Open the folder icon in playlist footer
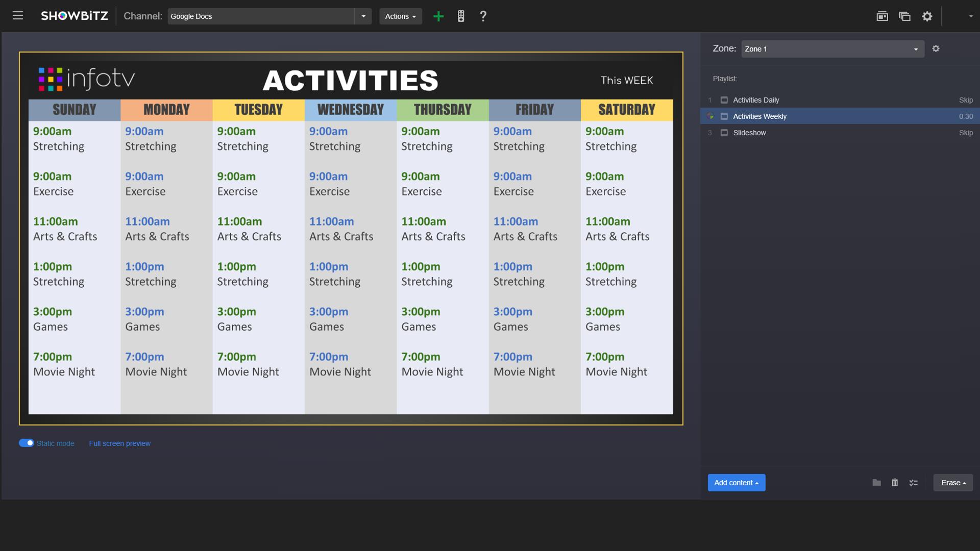The width and height of the screenshot is (980, 551). coord(876,483)
